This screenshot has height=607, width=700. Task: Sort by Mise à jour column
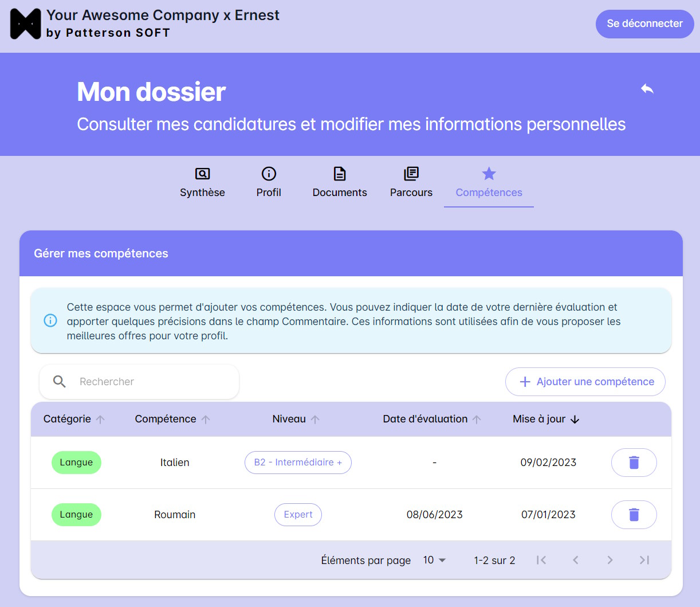(546, 419)
